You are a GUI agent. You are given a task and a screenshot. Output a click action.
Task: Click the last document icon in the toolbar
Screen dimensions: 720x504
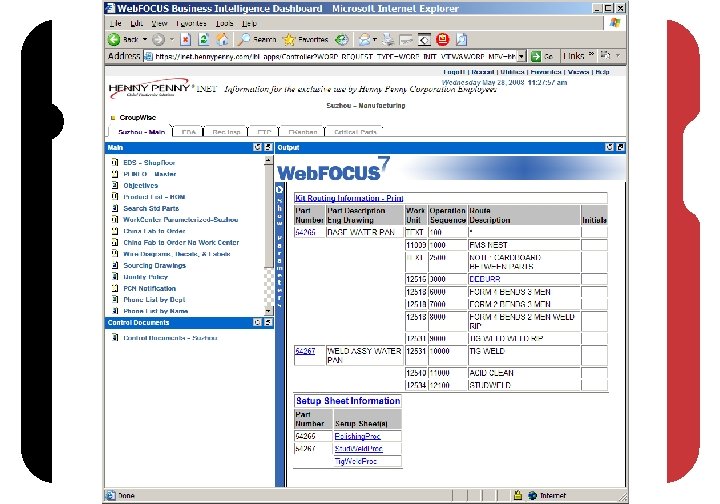[x=461, y=40]
